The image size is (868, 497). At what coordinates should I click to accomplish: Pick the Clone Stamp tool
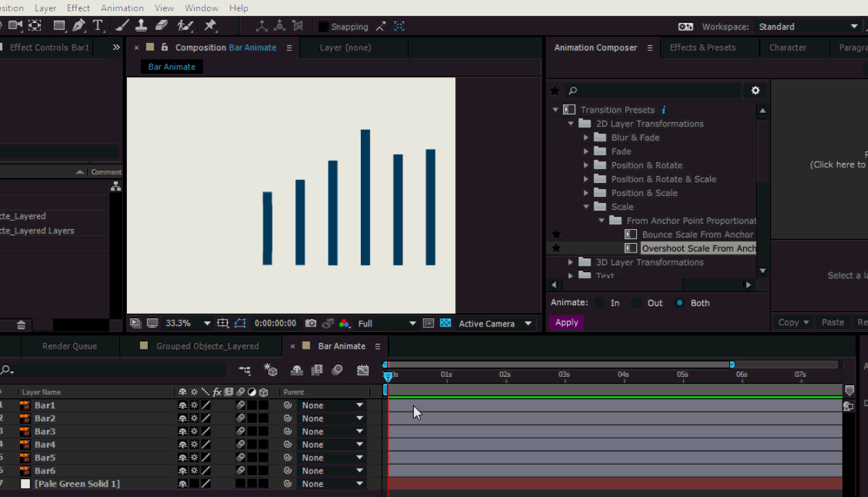(x=141, y=26)
